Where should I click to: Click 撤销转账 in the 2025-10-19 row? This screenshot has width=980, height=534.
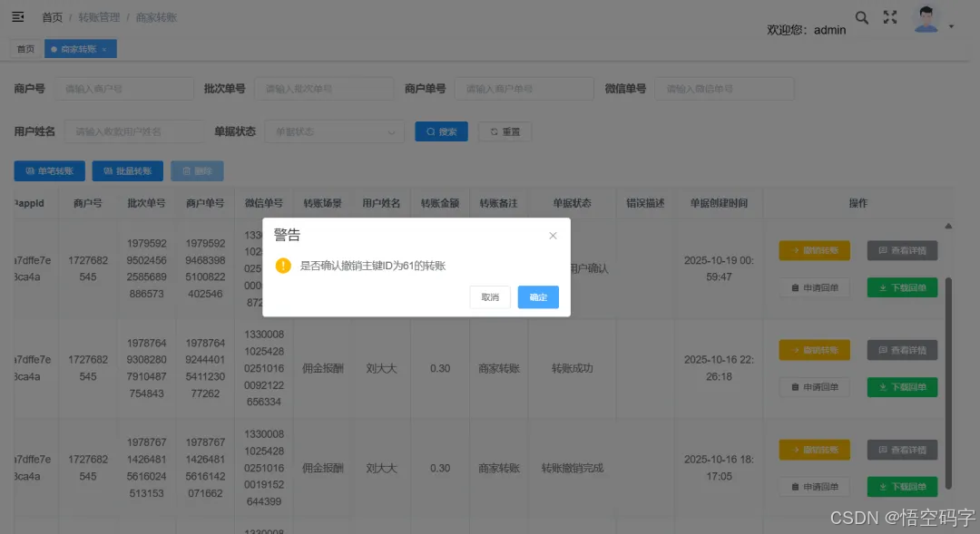[814, 250]
